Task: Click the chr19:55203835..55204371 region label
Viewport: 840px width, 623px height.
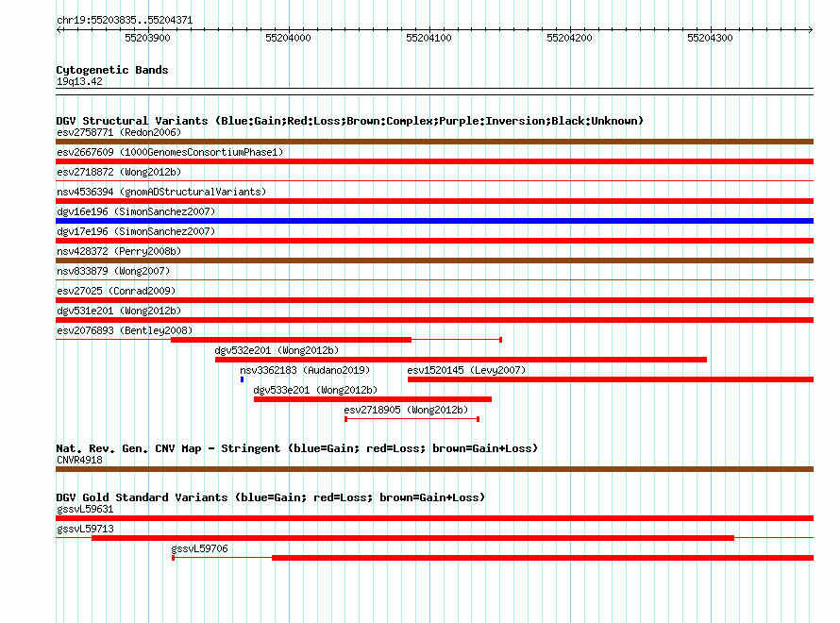Action: (125, 20)
